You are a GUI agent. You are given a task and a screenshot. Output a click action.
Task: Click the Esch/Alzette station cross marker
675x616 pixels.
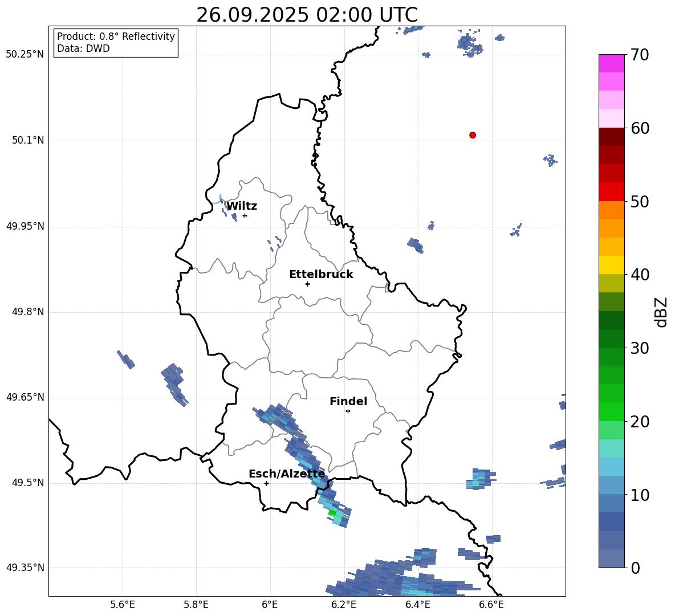266,483
